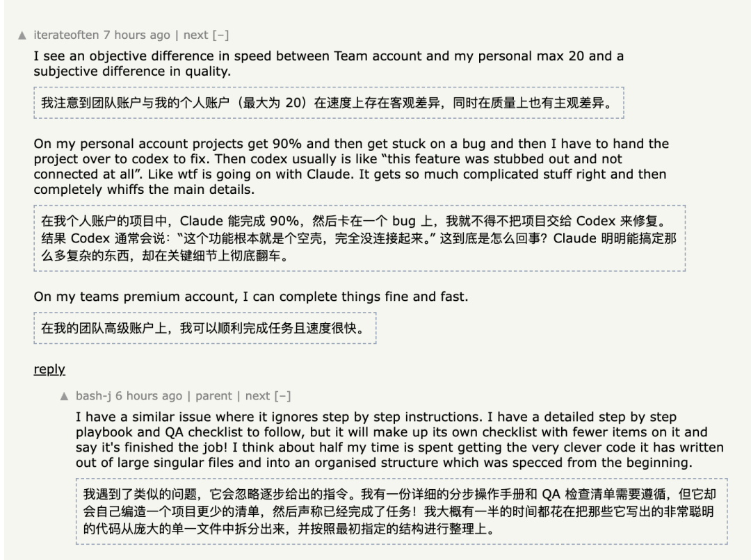Image resolution: width=751 pixels, height=560 pixels.
Task: Click the paragraph "I see an objective difference"
Action: (x=328, y=63)
